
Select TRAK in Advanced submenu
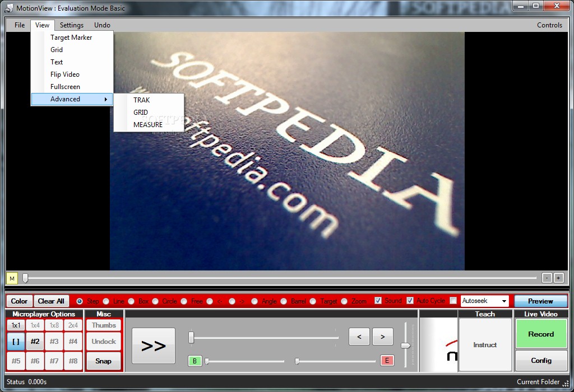coord(149,100)
